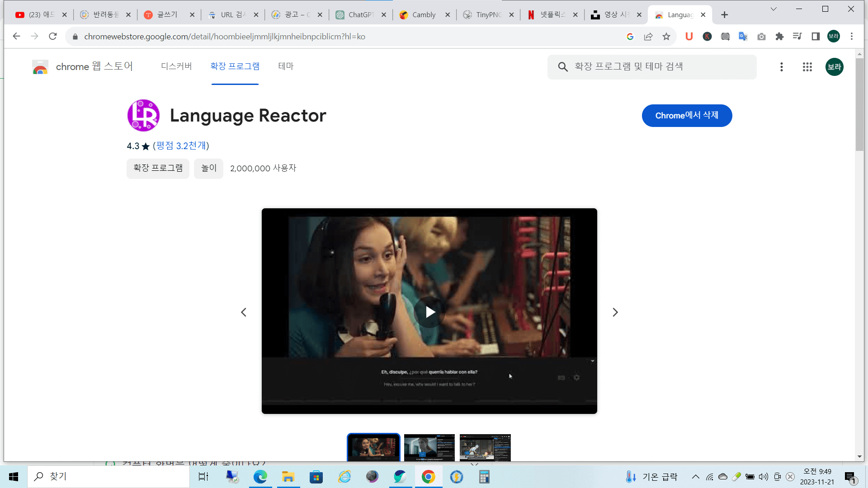Show the next media slide
The image size is (868, 488).
(615, 312)
